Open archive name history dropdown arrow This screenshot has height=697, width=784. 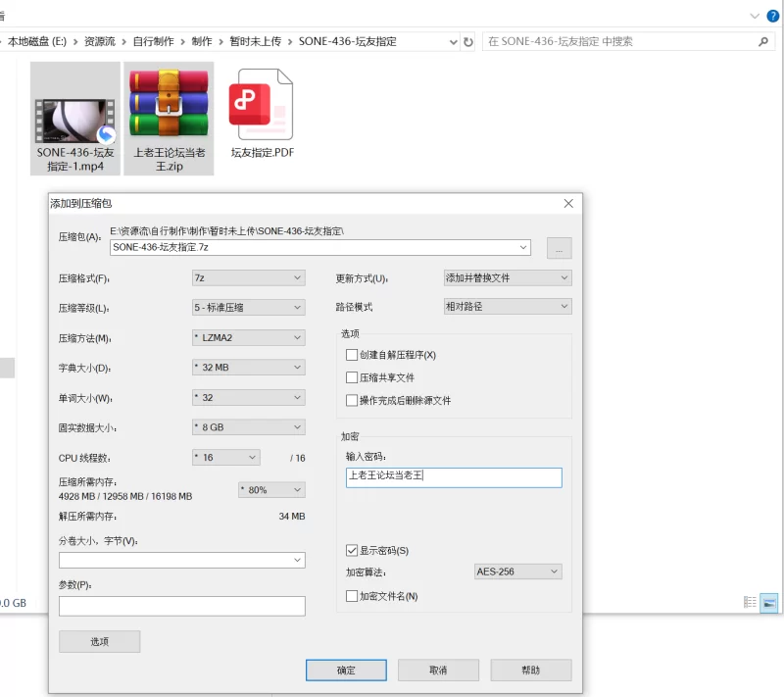[523, 247]
